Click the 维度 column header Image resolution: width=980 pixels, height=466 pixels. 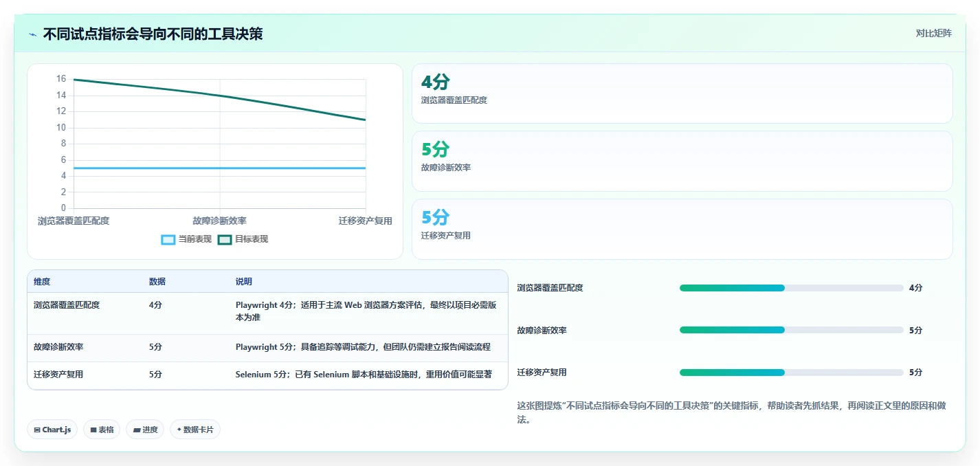42,282
